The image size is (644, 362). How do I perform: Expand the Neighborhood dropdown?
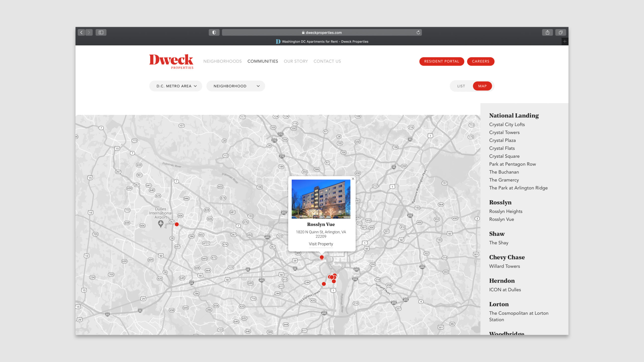[236, 86]
